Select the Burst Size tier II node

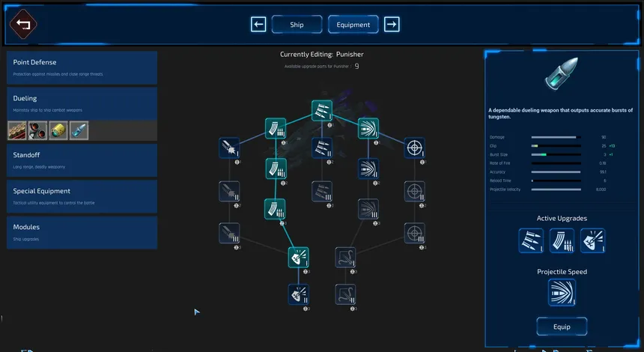322,148
